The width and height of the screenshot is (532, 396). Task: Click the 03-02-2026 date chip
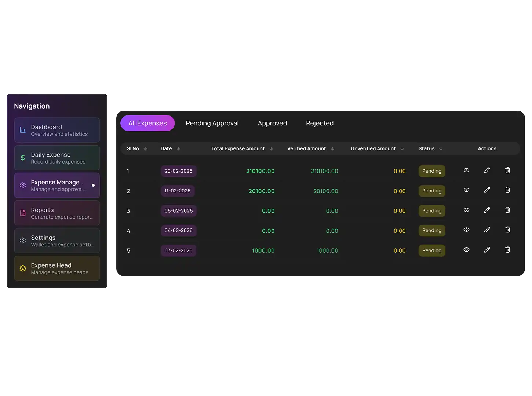coord(178,250)
